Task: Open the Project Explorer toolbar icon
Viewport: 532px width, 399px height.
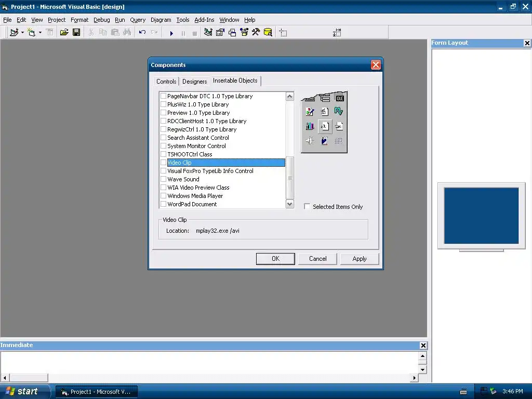Action: [208, 33]
